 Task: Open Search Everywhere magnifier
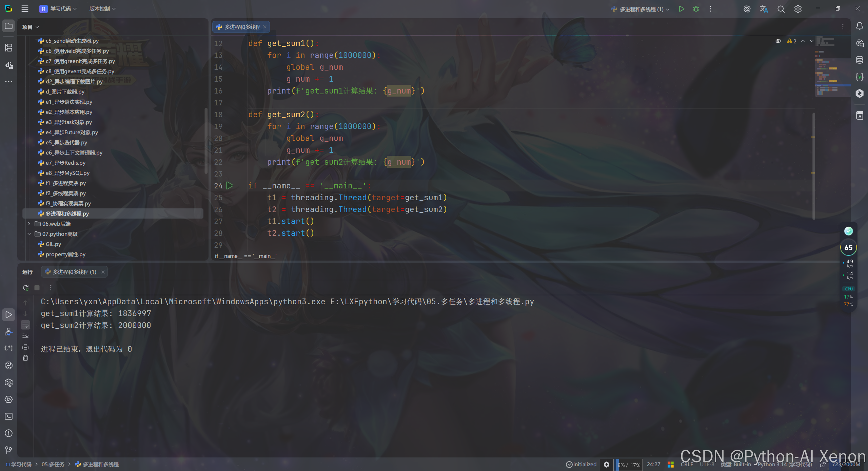(x=781, y=9)
